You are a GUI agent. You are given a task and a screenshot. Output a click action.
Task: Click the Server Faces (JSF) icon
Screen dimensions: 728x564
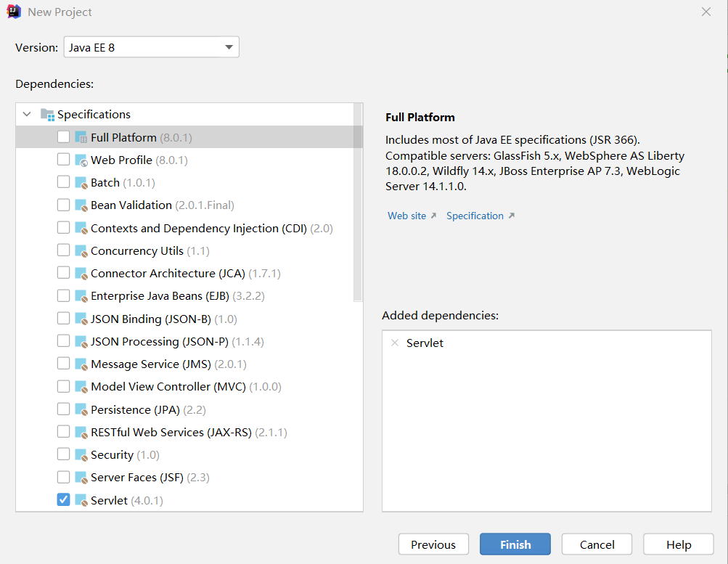(81, 478)
